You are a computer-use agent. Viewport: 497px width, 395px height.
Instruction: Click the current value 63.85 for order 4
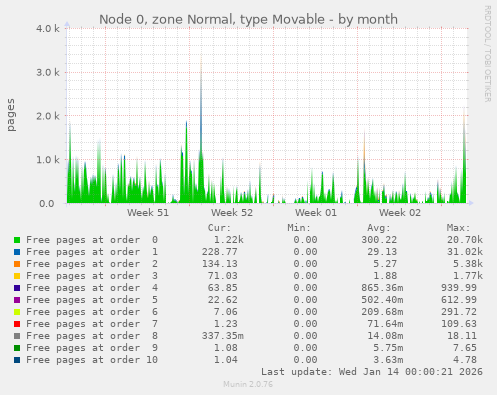coord(223,288)
